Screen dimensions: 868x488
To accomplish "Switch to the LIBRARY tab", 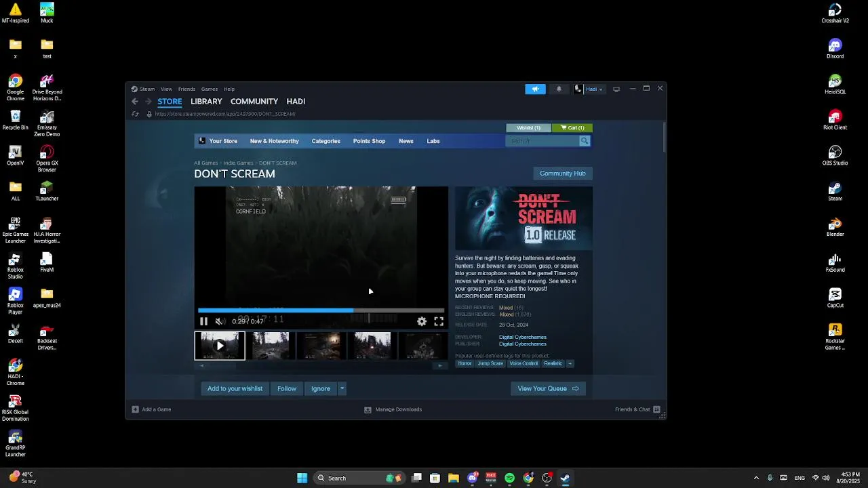I will pos(206,101).
